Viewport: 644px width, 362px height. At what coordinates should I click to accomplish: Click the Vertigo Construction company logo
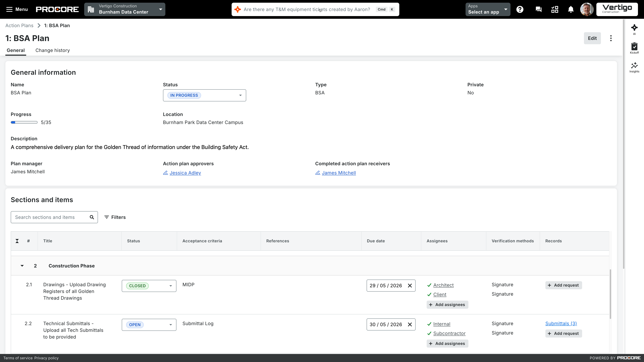click(617, 10)
